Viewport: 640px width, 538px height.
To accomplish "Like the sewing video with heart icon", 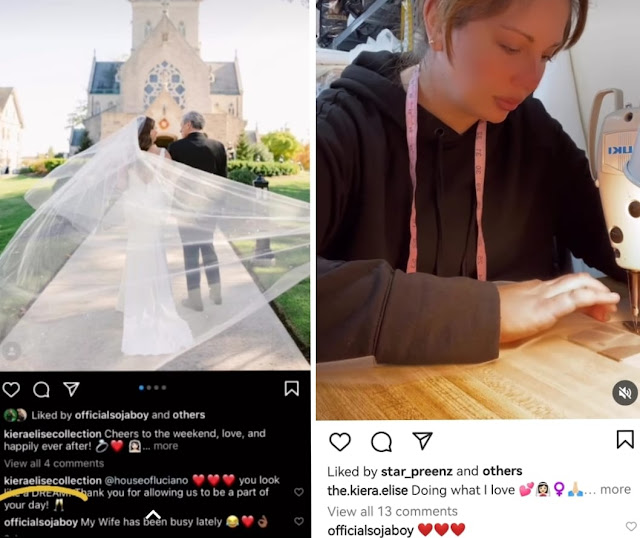I will pos(340,442).
